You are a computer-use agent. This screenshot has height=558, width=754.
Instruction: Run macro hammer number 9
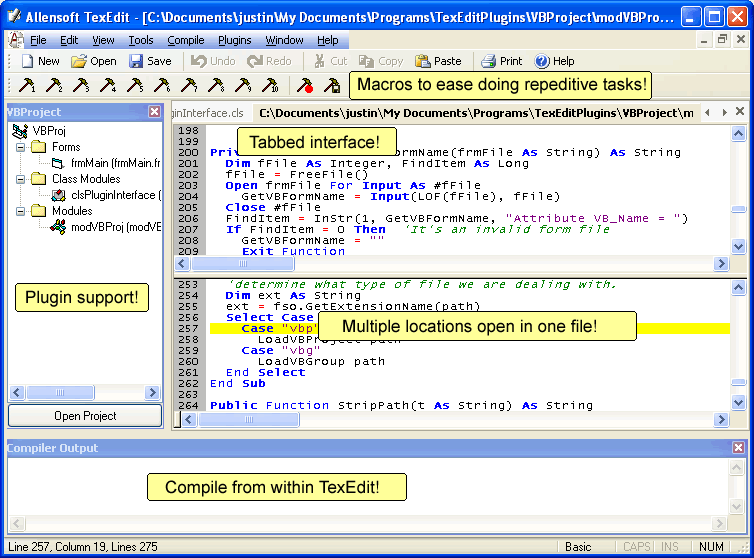242,85
